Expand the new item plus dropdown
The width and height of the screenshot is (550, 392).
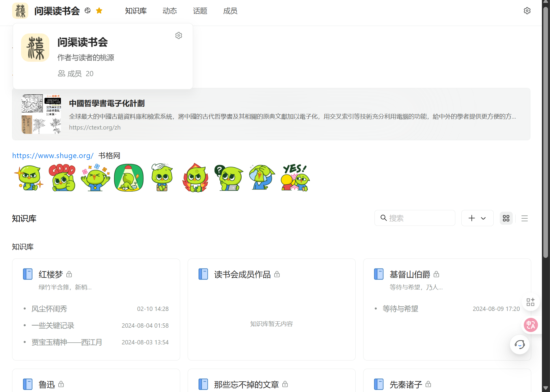coord(477,218)
